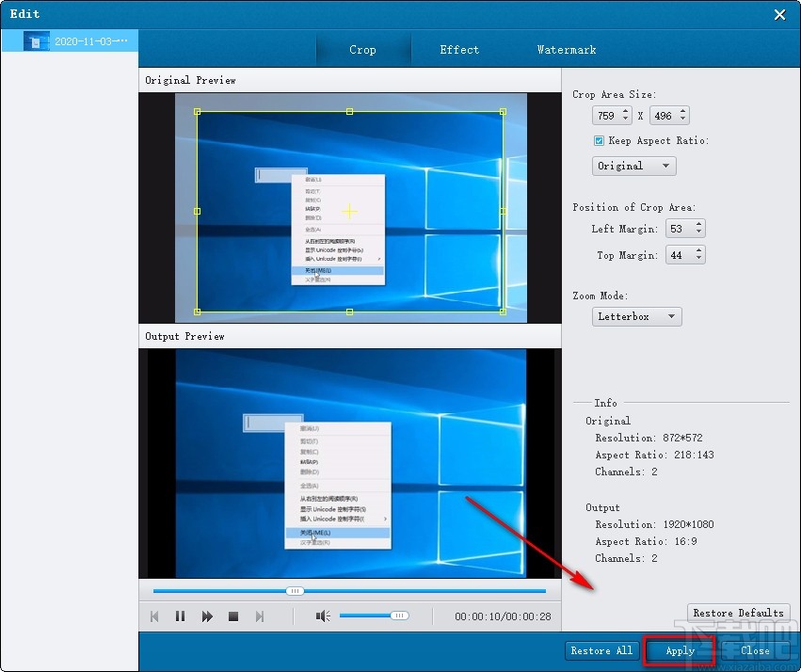Click left-middle crop handle in Original Preview
801x672 pixels.
click(x=198, y=211)
